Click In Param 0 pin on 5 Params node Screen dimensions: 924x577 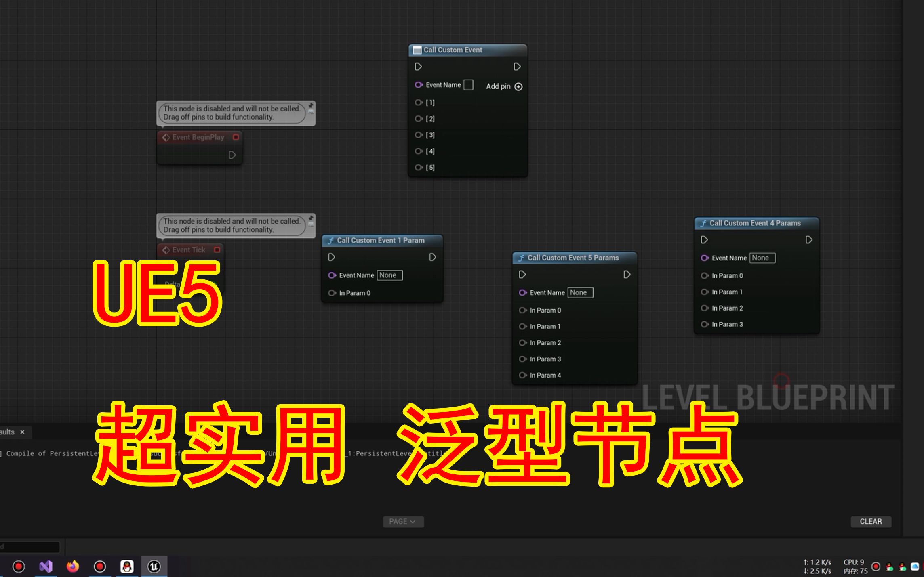tap(523, 311)
